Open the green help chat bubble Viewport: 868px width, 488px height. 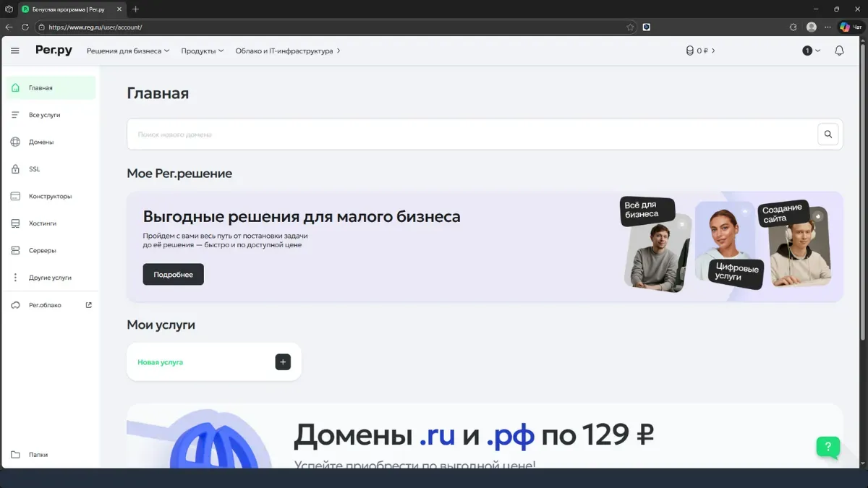coord(827,447)
